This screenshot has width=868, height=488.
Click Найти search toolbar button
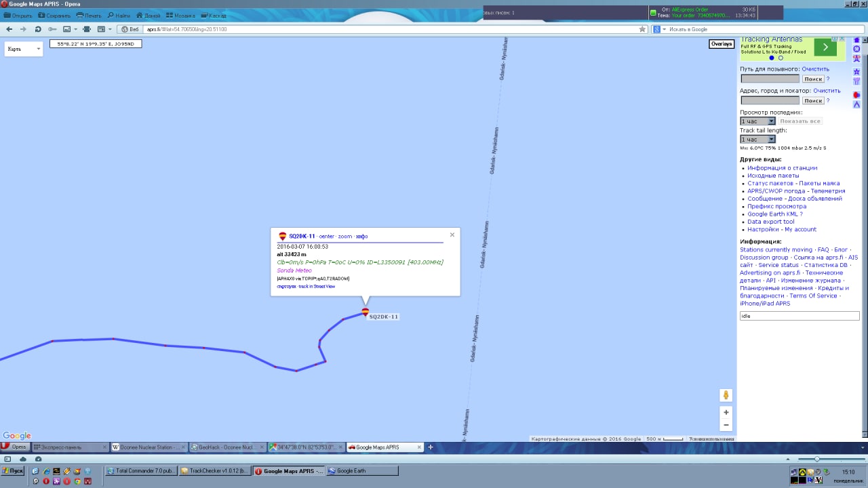[119, 16]
